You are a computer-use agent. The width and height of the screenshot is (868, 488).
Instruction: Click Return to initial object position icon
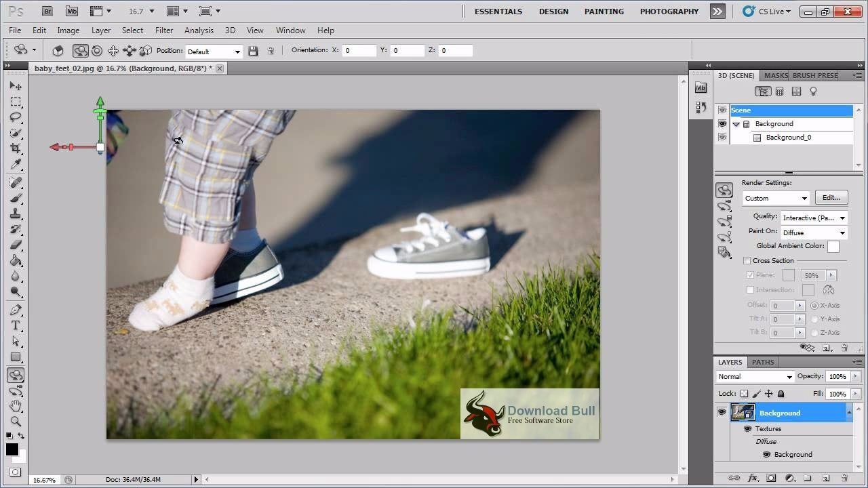point(58,51)
